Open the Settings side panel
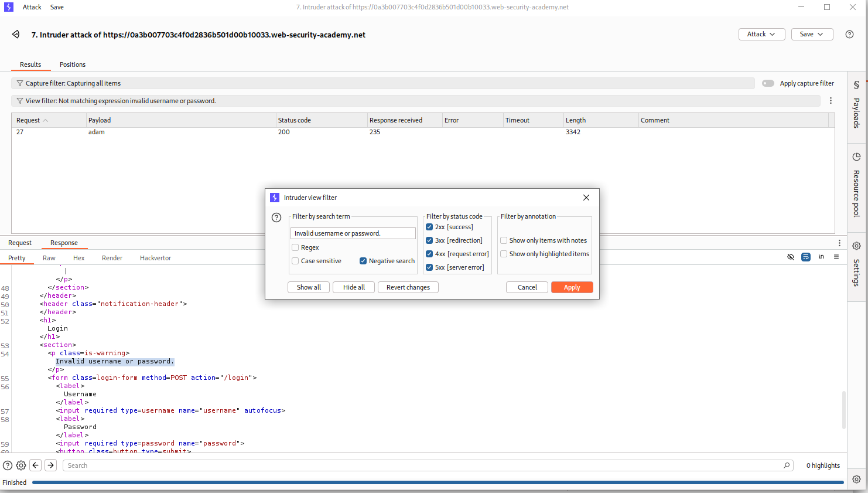 coord(856,265)
